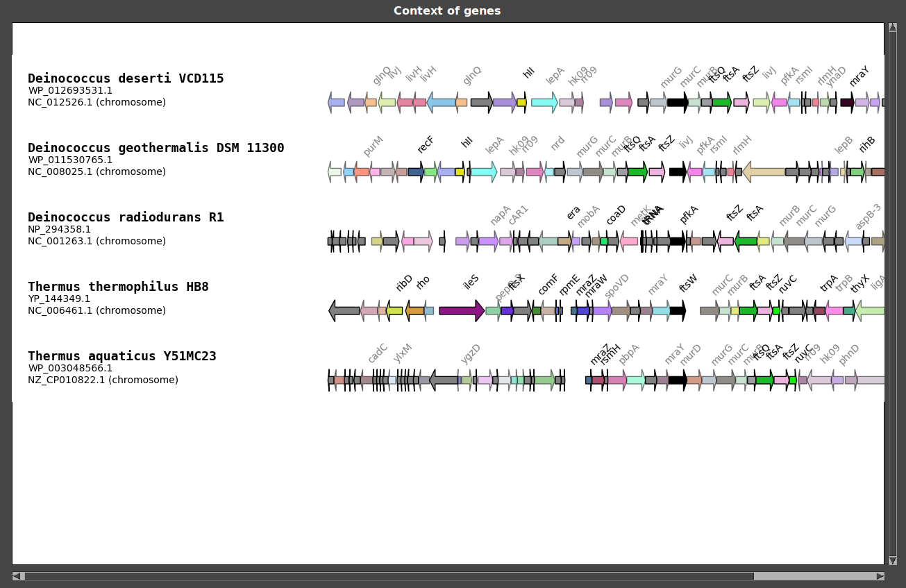Click the long tan gene arrow in geothermalis row
The image size is (906, 588).
pyautogui.click(x=764, y=172)
